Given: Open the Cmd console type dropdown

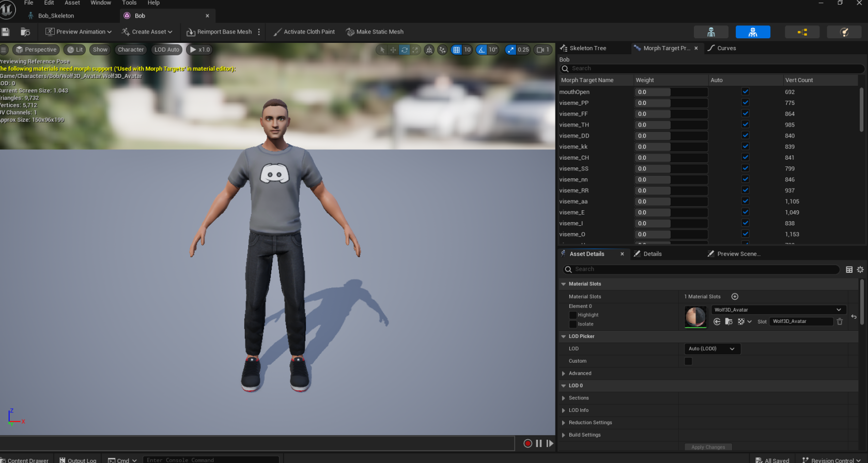Looking at the screenshot, I should tap(122, 460).
